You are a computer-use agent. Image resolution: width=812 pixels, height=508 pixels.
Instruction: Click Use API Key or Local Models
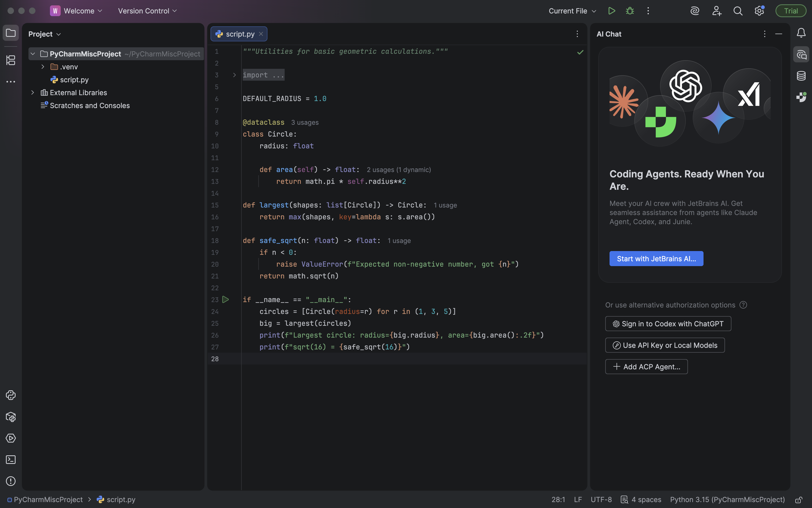[665, 345]
